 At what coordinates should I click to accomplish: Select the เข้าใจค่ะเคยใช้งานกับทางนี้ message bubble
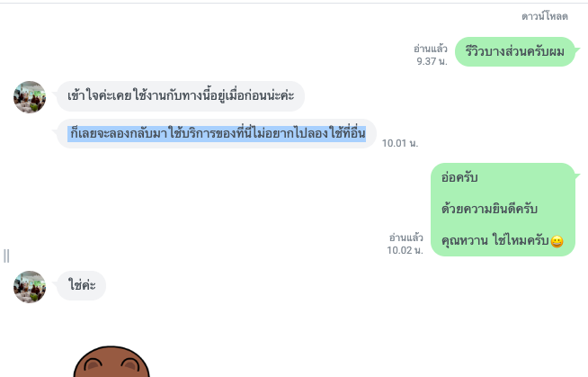pos(181,96)
